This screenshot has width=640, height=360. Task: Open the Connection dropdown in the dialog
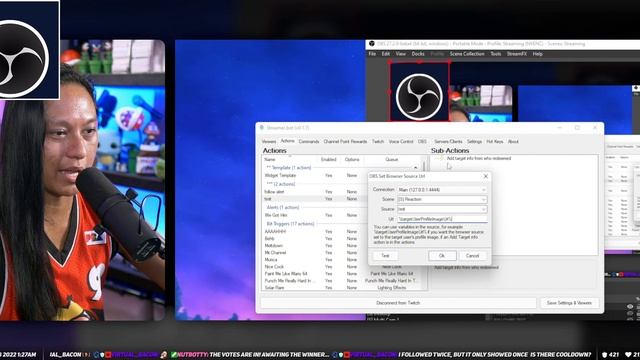pos(442,190)
